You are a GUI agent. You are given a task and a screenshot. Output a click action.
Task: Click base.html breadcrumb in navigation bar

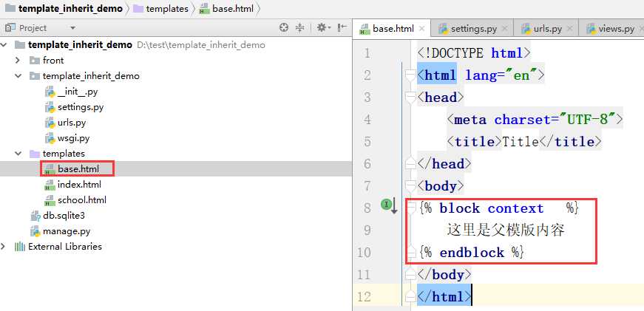point(226,9)
